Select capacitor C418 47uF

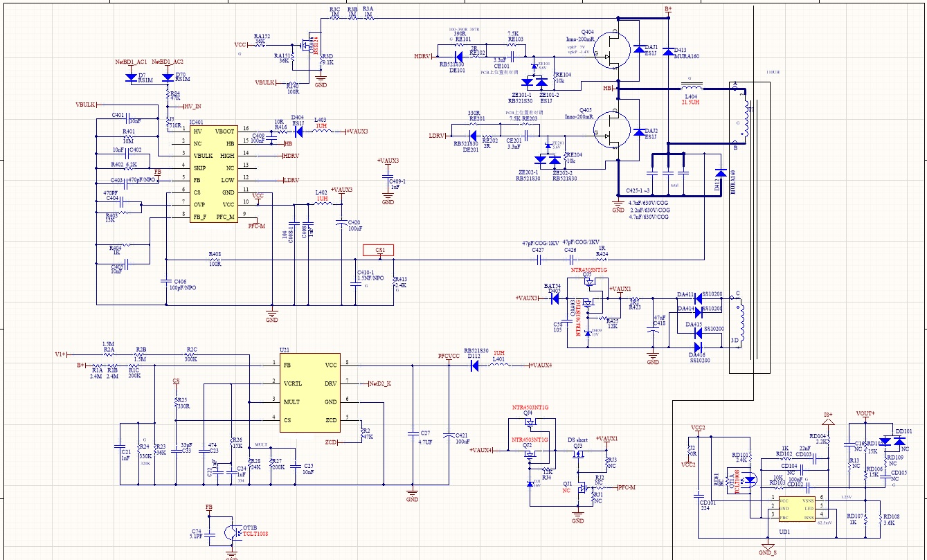[652, 330]
